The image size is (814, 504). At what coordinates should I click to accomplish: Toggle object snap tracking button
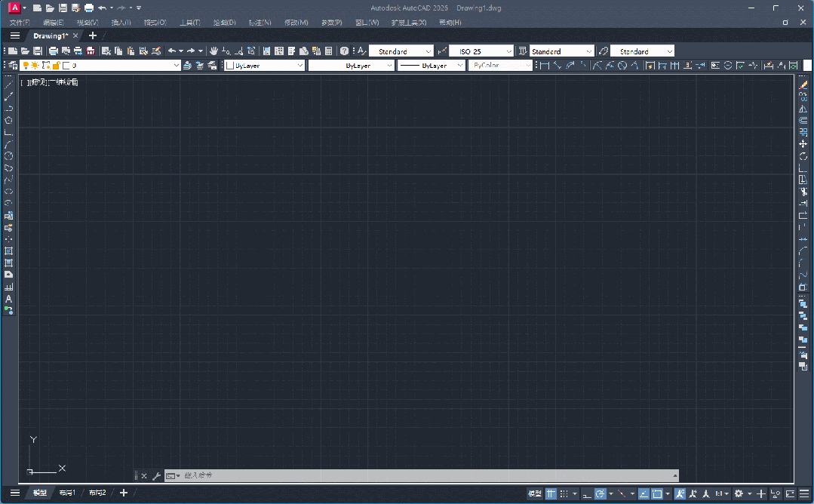[644, 493]
